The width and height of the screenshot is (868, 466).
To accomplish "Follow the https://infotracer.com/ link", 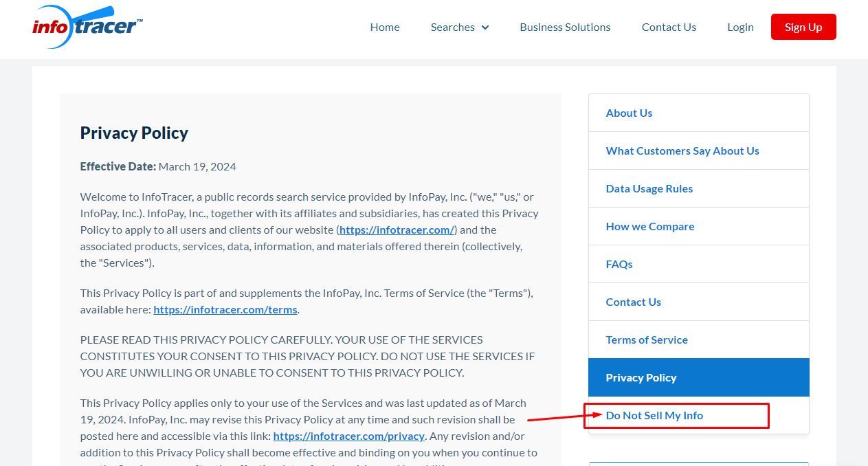I will coord(397,230).
